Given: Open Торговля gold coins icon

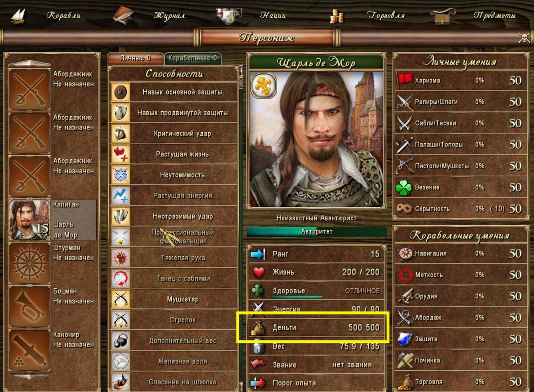Looking at the screenshot, I should (x=336, y=16).
